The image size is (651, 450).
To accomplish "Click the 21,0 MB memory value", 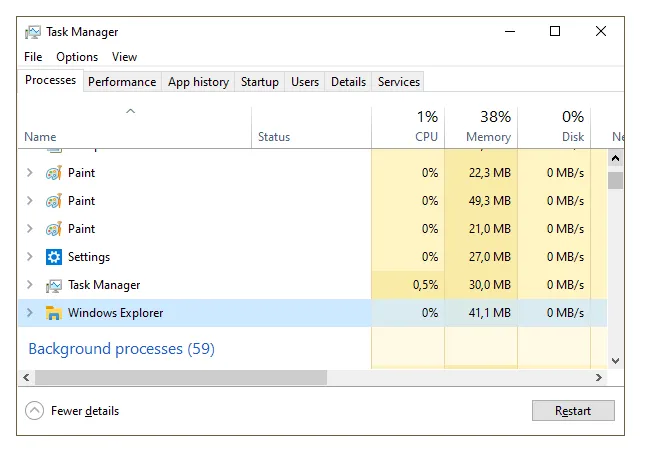I will coord(489,229).
